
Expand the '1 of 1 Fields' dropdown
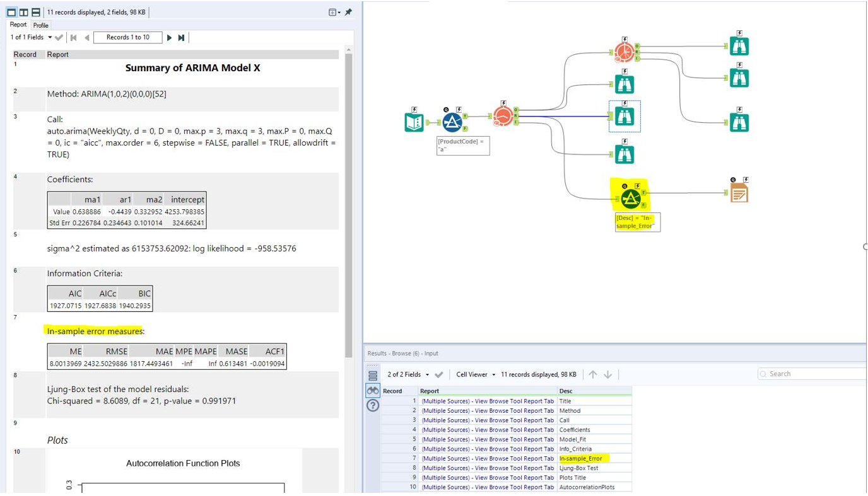(50, 38)
